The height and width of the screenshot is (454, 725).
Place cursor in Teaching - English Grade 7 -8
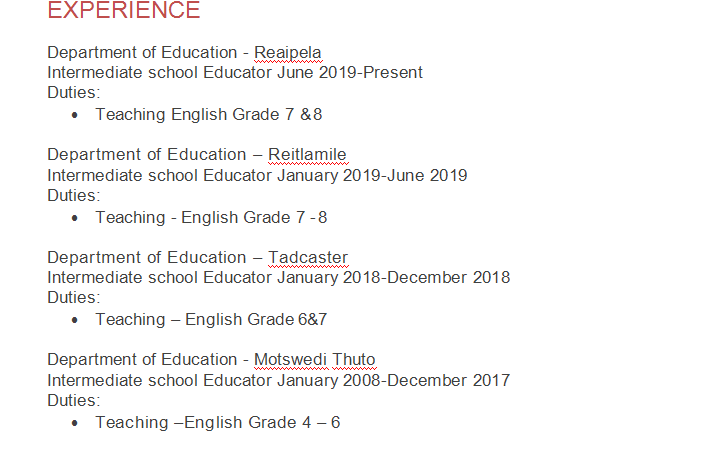pyautogui.click(x=211, y=217)
